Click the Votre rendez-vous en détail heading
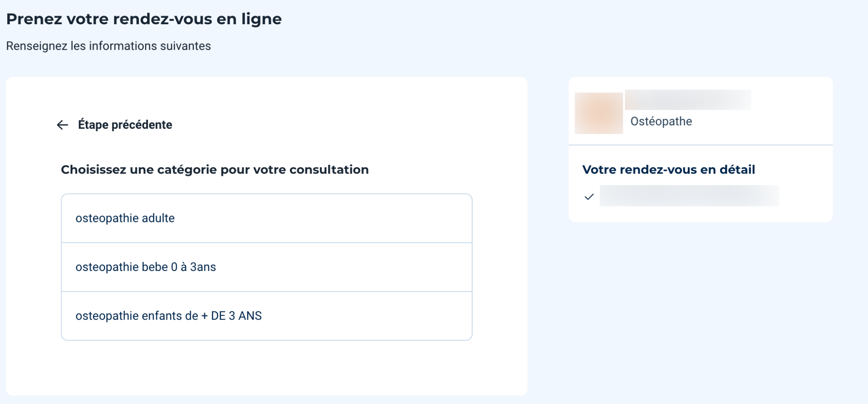 click(668, 169)
